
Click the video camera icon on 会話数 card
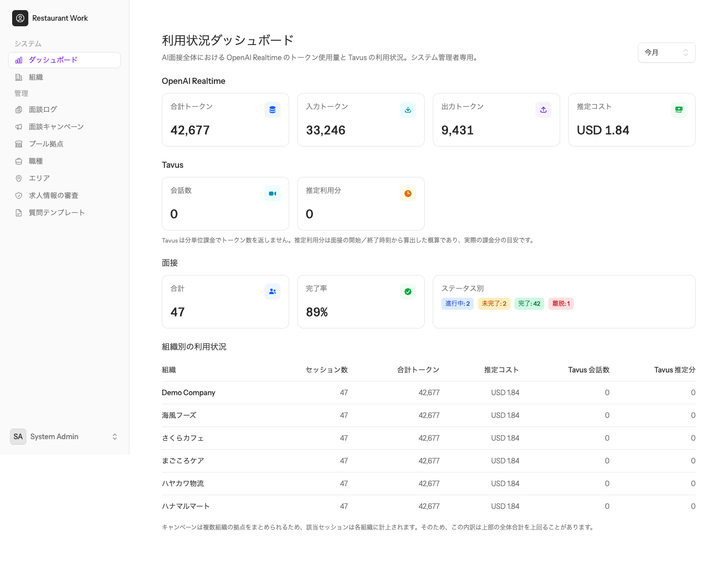click(272, 194)
